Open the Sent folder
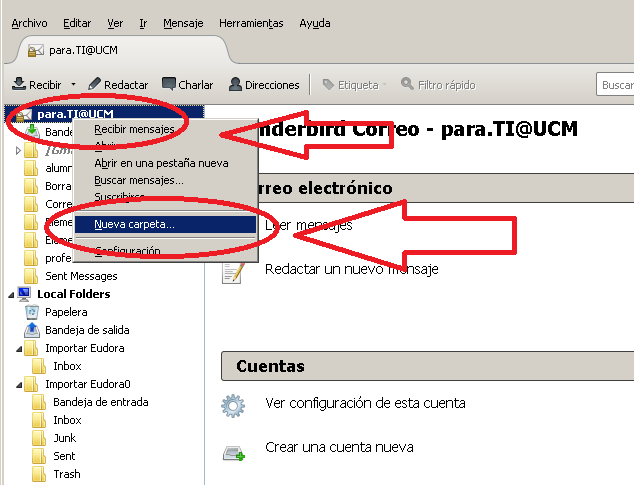Screen dimensions: 634x485 [x=64, y=456]
